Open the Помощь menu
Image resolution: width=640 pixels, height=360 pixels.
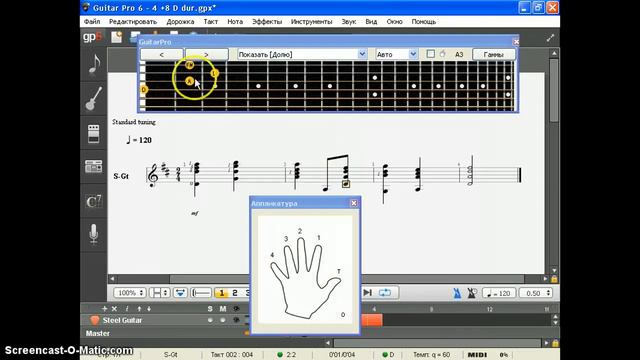pyautogui.click(x=424, y=22)
